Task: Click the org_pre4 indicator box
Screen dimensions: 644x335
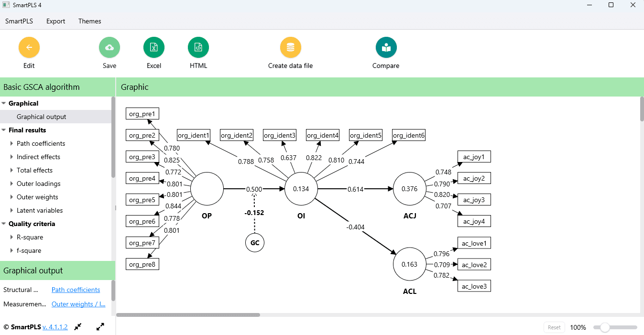Action: pyautogui.click(x=142, y=178)
